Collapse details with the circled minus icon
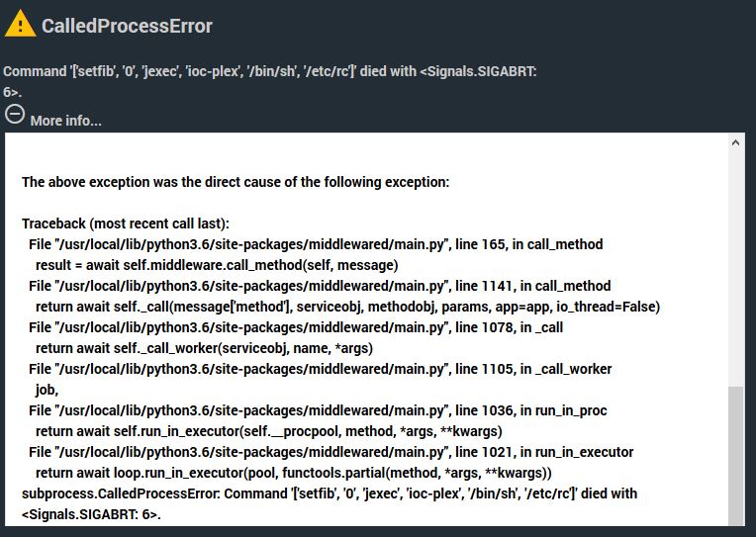Screen dimensions: 756x537 coord(15,115)
